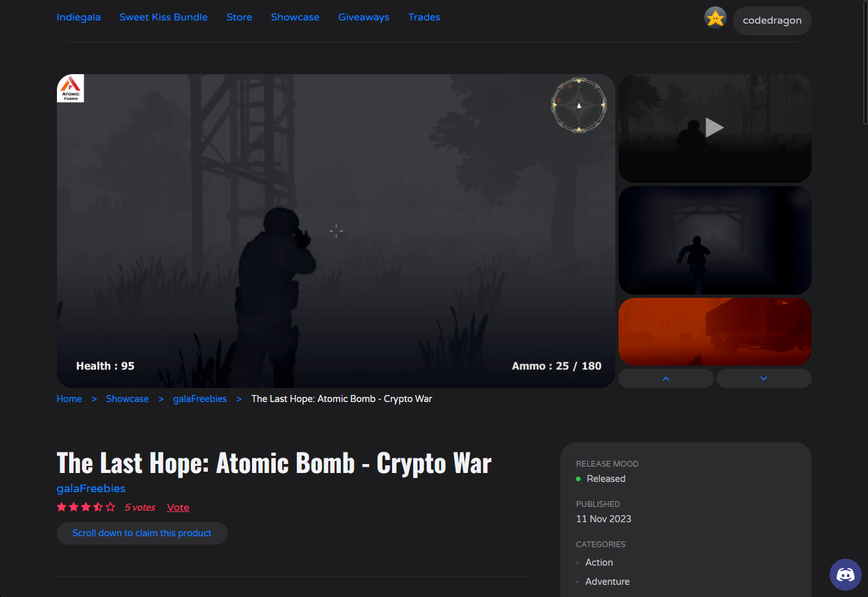Click the Home breadcrumb link

point(69,399)
